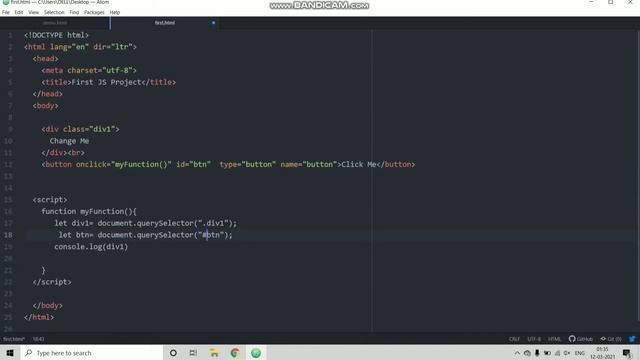Click the myFunction() onclick attribute value
640x360 pixels.
coord(141,164)
